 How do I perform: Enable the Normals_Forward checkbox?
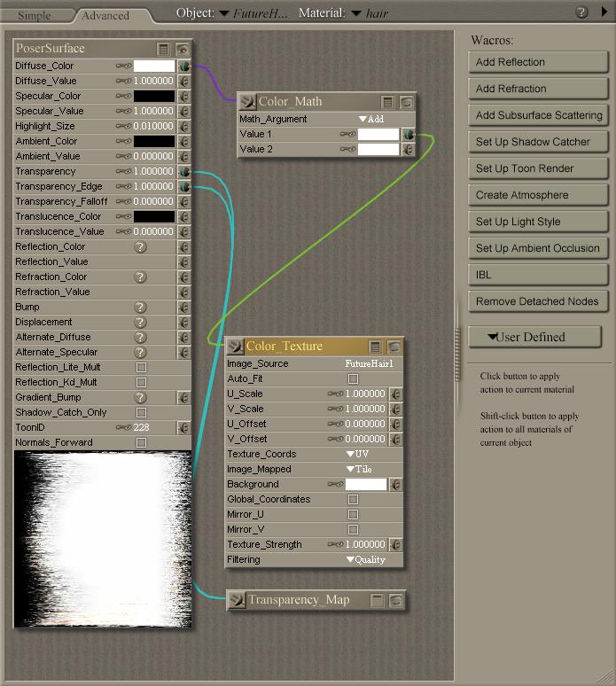click(141, 443)
